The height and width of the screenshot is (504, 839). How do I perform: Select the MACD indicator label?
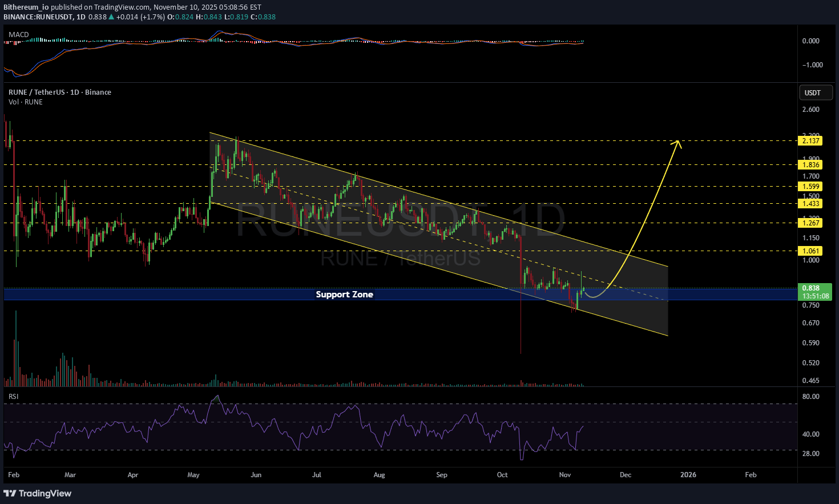pyautogui.click(x=18, y=35)
